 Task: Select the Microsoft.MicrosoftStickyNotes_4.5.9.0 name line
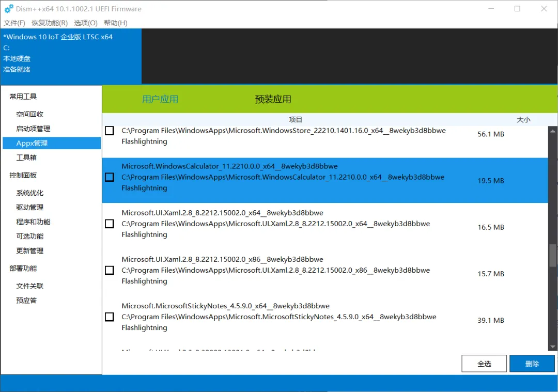click(226, 306)
